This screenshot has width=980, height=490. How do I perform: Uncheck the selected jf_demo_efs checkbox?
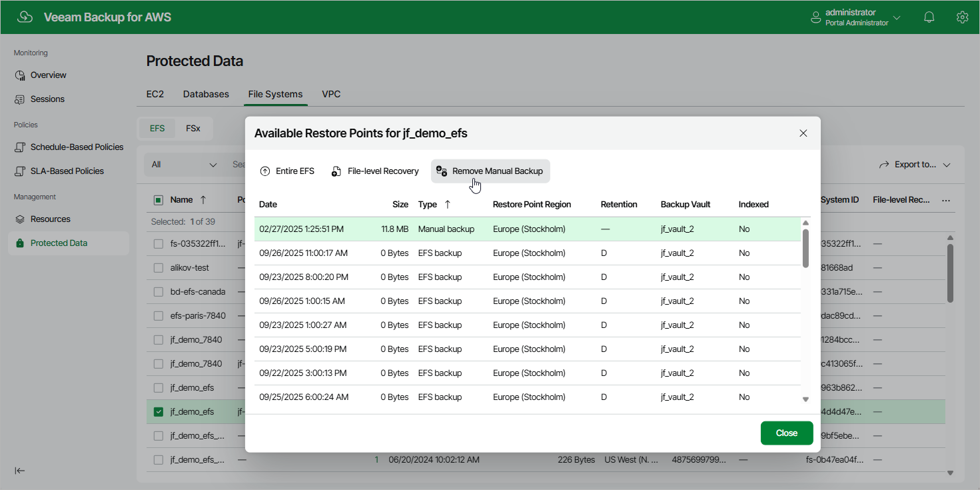click(159, 412)
